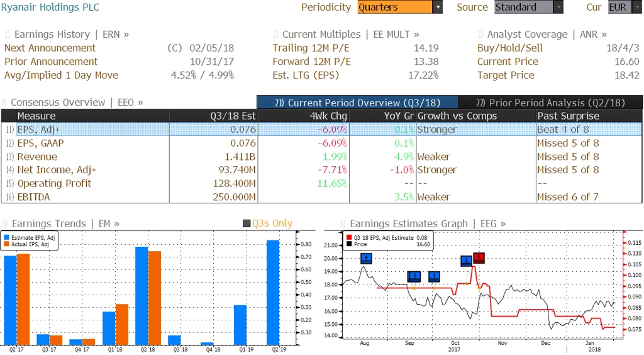Viewport: 644px width, 355px height.
Task: Click the Buy/Hold/Sell value 18/4/3
Action: (623, 48)
